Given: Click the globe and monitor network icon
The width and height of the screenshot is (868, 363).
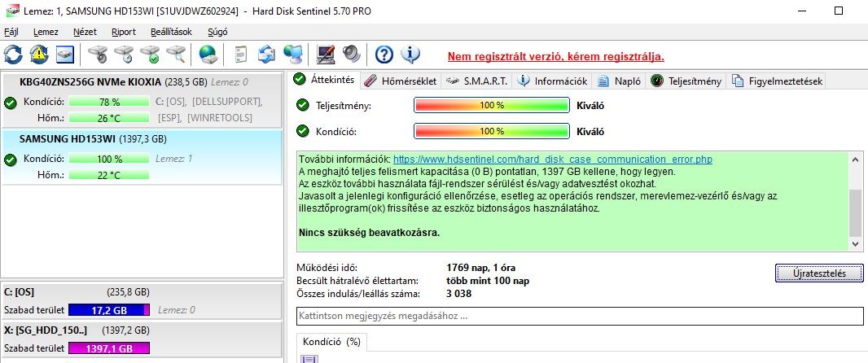Looking at the screenshot, I should (292, 55).
